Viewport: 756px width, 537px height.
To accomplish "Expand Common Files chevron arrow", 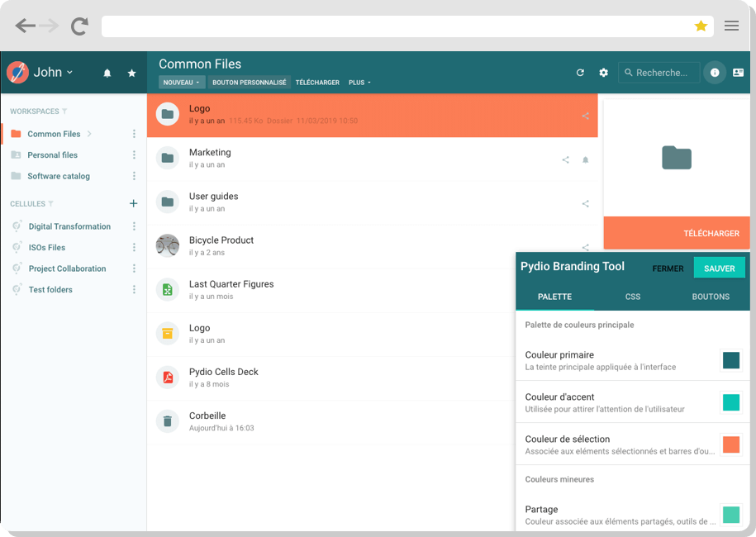I will pos(89,134).
